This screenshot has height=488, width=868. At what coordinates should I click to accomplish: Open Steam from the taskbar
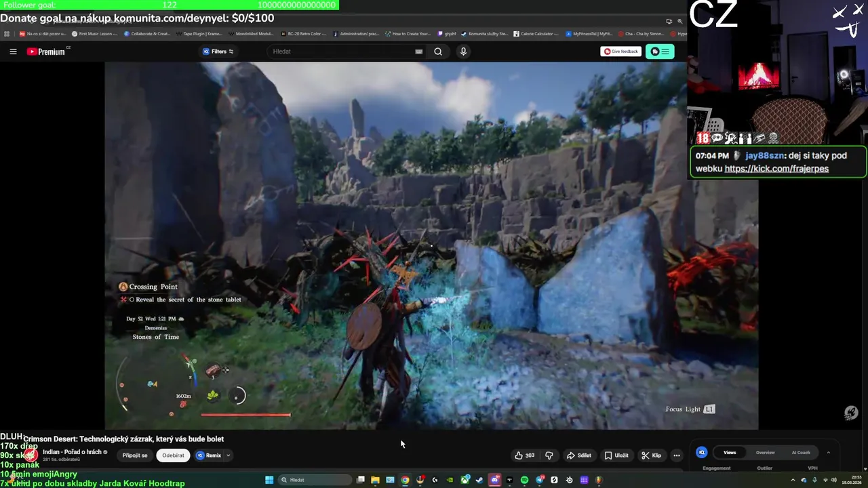(x=479, y=480)
